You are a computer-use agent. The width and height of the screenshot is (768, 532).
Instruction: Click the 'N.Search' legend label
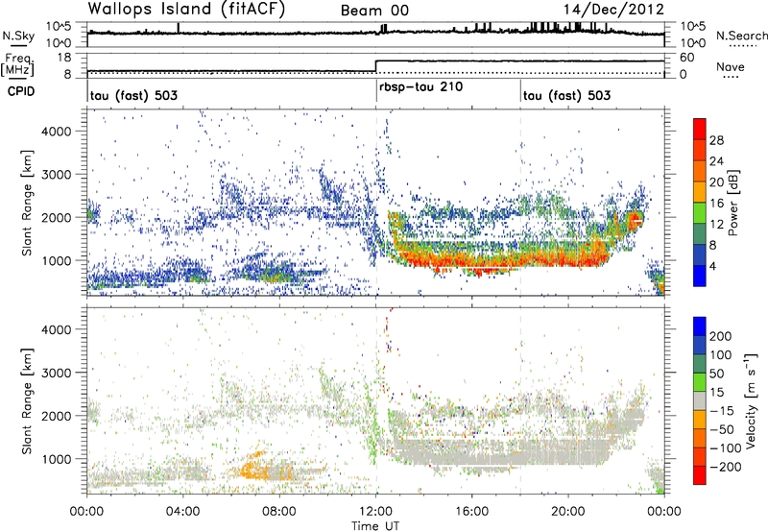pos(741,36)
